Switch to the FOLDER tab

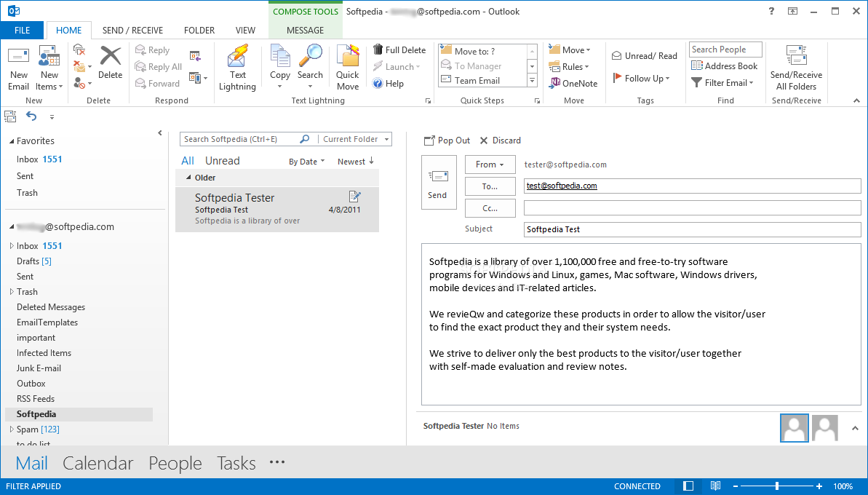tap(199, 31)
